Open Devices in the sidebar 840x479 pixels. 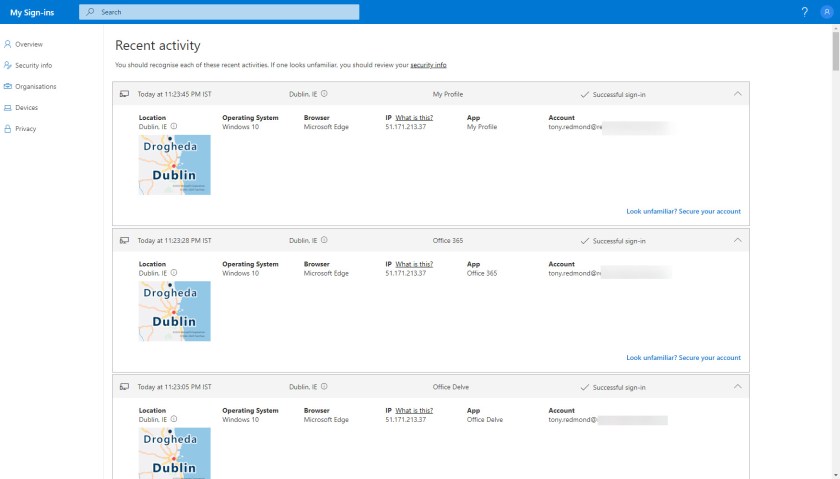27,108
